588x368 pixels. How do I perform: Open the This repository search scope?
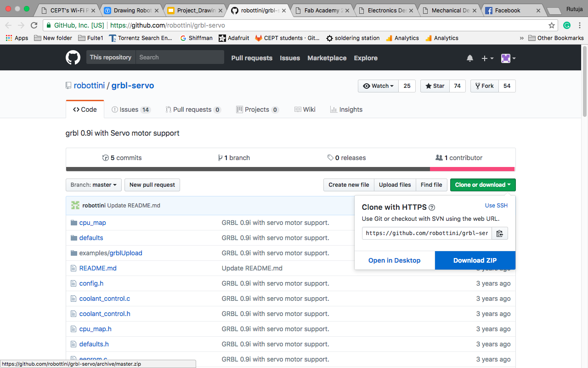point(111,57)
